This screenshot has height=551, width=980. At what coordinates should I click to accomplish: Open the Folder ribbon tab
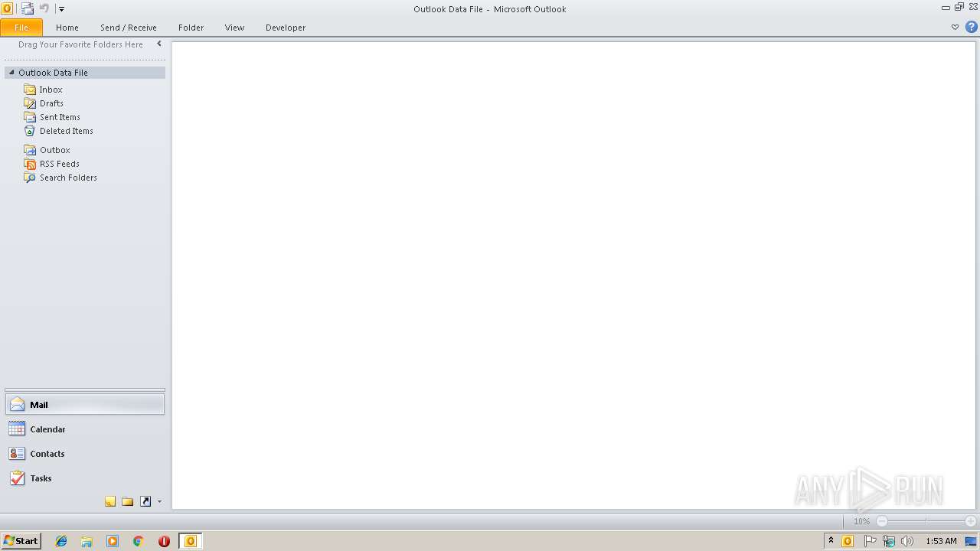(191, 28)
